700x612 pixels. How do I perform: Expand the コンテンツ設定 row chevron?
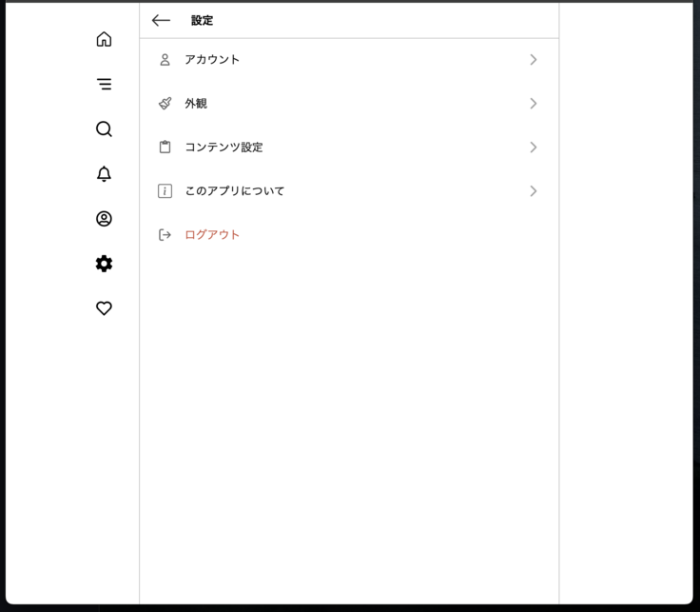tap(533, 147)
